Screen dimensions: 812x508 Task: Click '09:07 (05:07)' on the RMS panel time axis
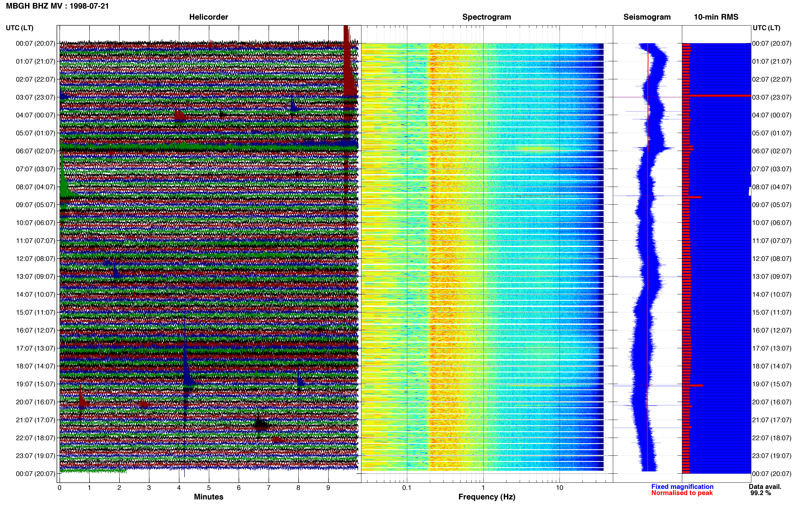click(x=772, y=205)
